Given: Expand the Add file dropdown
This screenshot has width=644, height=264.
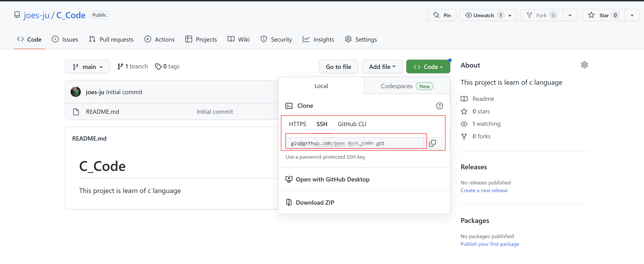Looking at the screenshot, I should [x=382, y=67].
